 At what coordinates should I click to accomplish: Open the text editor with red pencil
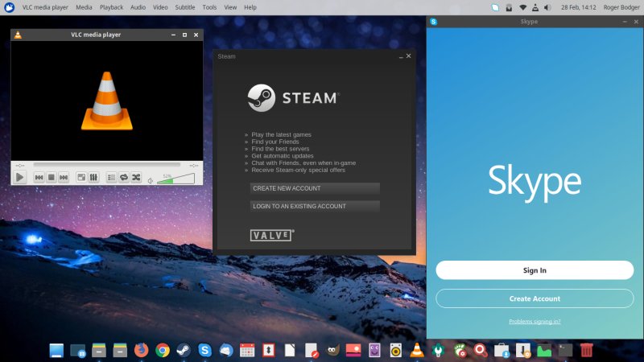pos(312,350)
